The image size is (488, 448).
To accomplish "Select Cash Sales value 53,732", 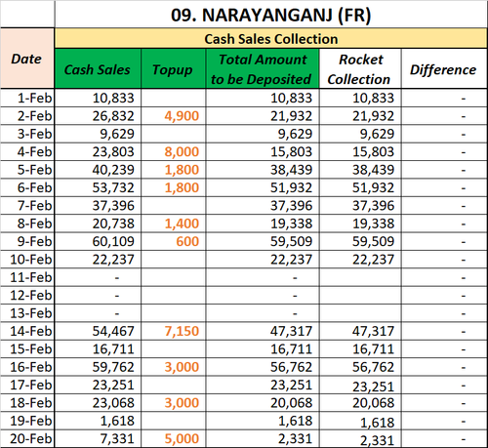I will tap(98, 187).
